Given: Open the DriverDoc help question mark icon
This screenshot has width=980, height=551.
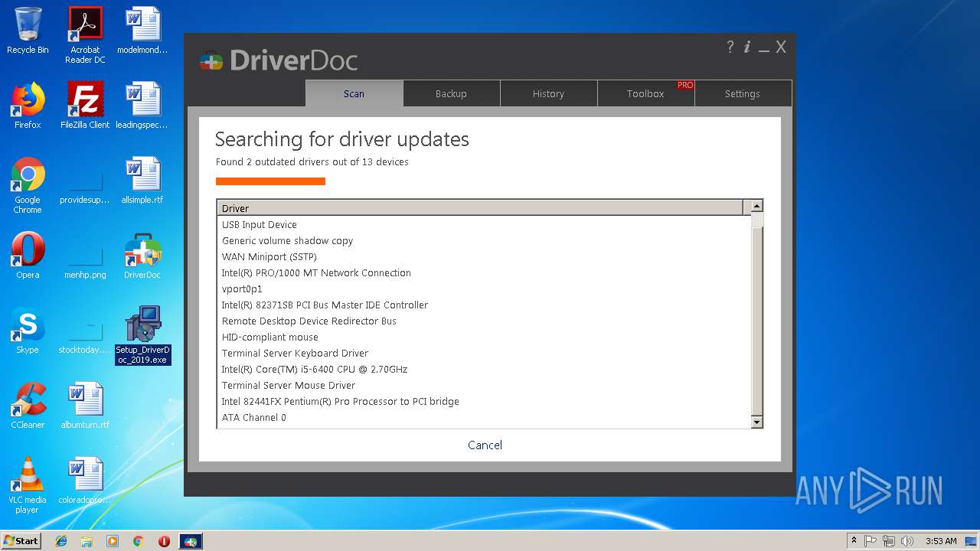Looking at the screenshot, I should (x=730, y=47).
